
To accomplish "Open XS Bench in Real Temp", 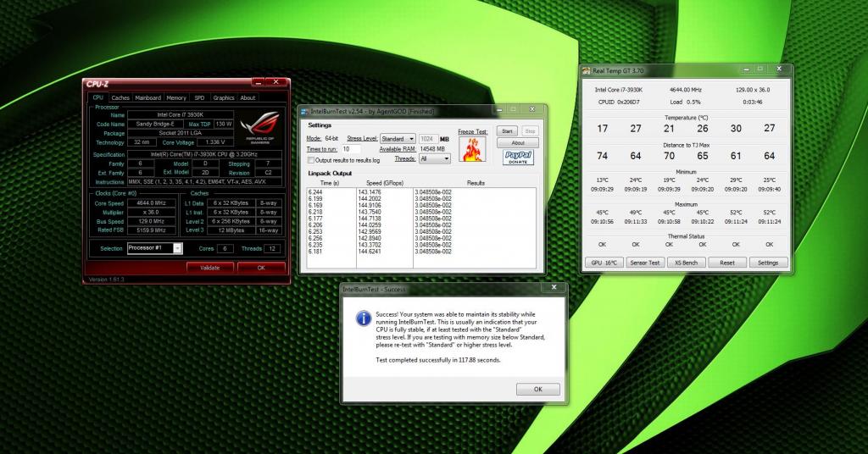I will (686, 263).
